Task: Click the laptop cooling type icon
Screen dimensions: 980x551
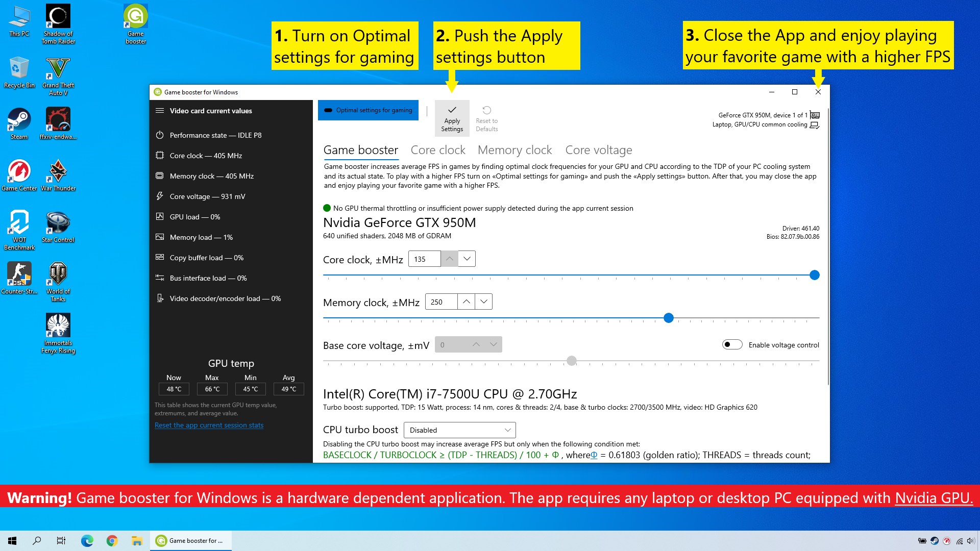Action: (x=815, y=125)
